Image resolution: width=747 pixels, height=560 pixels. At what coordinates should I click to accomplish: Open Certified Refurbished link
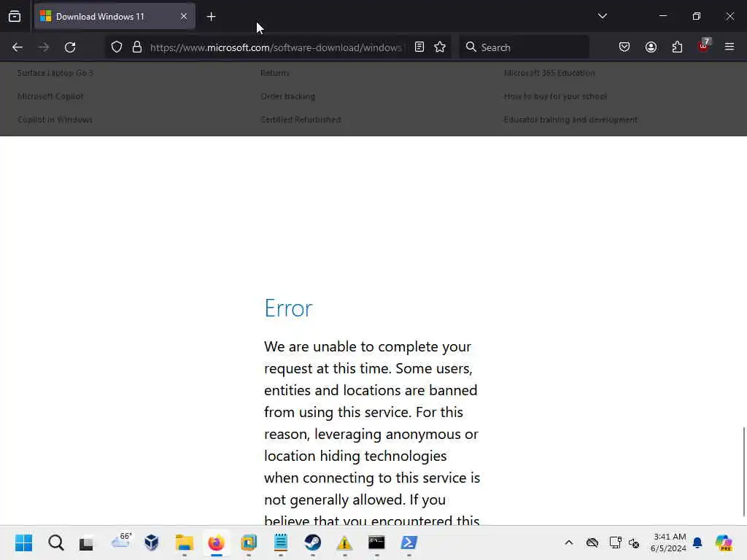coord(301,120)
